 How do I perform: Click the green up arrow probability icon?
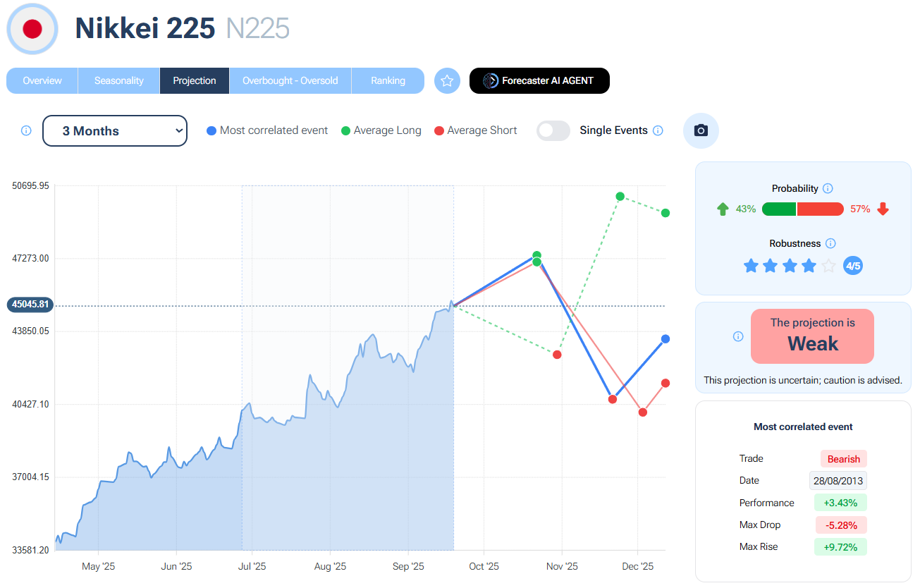coord(723,209)
